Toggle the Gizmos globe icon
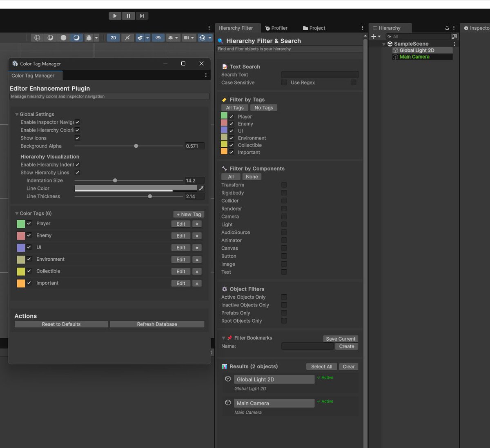Screen dimensions: 490x448 tap(202, 38)
